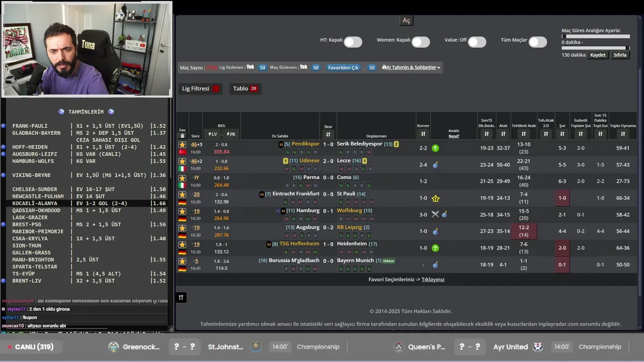Toggle the Women: Kapalı switch
The width and height of the screenshot is (644, 362).
(421, 42)
